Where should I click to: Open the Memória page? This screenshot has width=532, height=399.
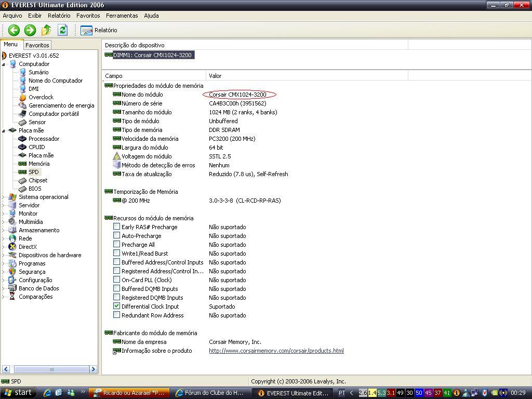(x=39, y=164)
